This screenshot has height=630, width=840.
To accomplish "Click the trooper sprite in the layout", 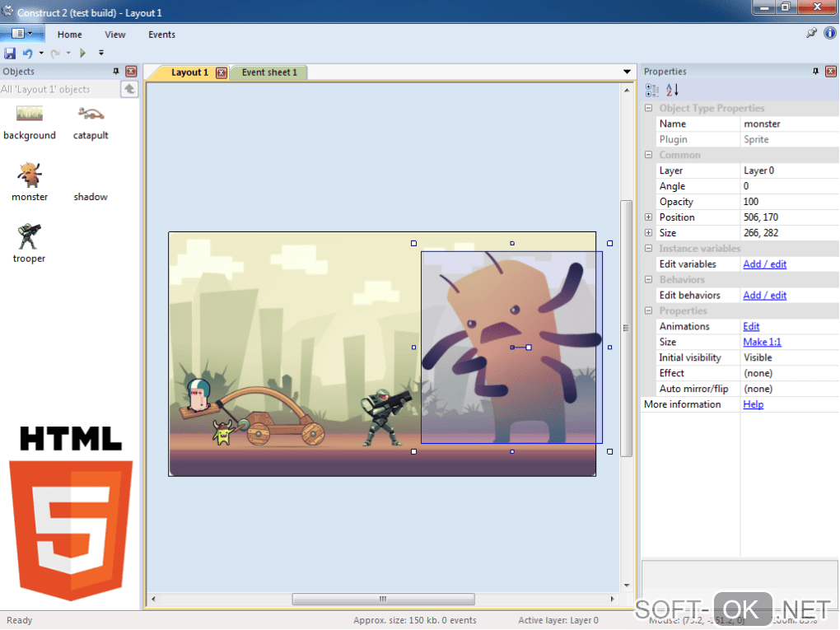I will 385,418.
